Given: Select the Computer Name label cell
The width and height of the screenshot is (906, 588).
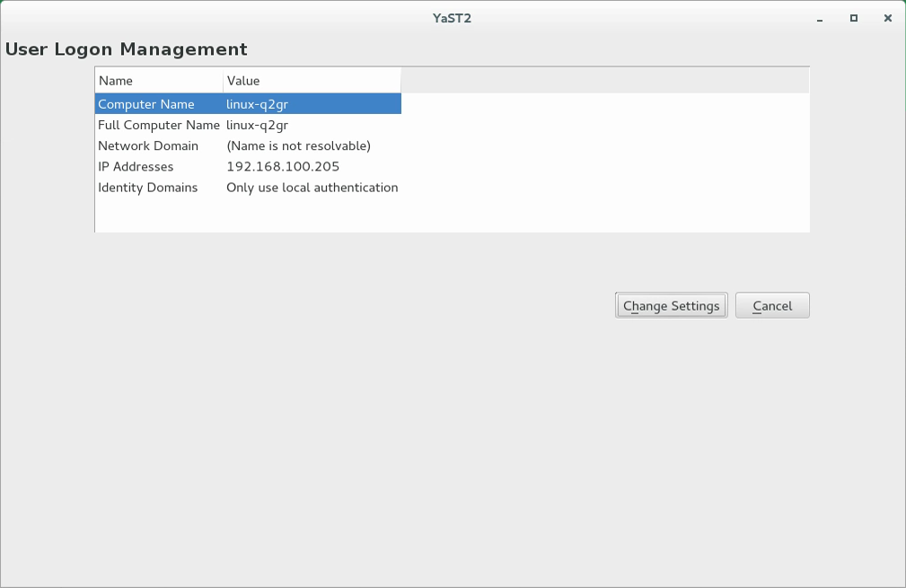Looking at the screenshot, I should click(146, 104).
